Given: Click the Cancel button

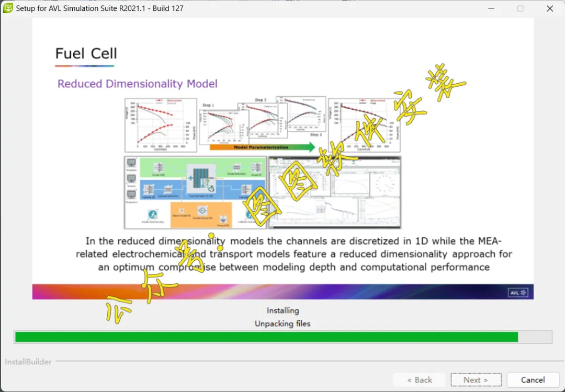Looking at the screenshot, I should pyautogui.click(x=533, y=380).
